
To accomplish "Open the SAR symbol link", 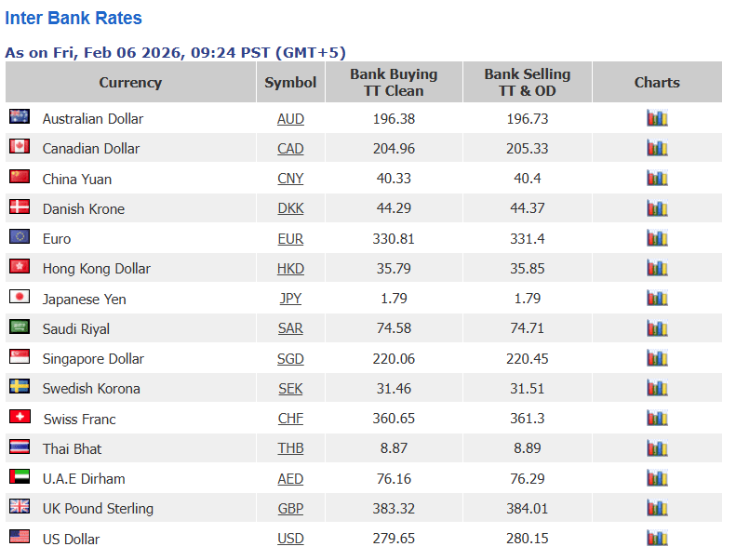I will [290, 328].
